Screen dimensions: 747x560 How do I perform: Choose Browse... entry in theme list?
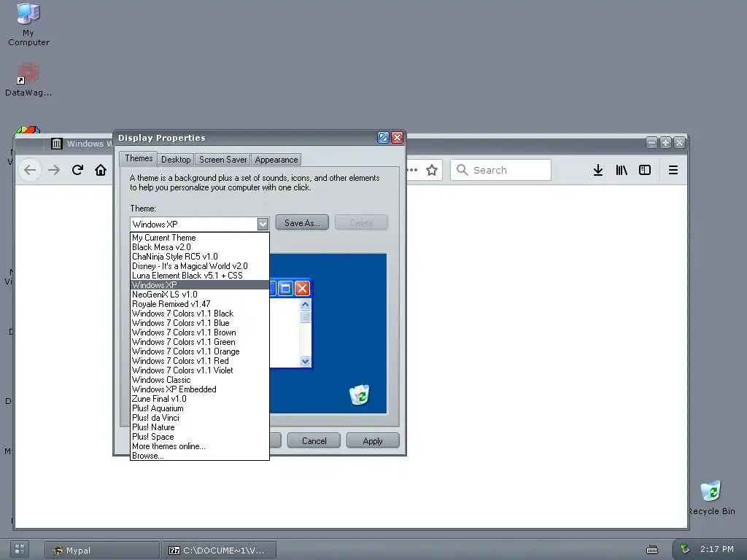200,456
